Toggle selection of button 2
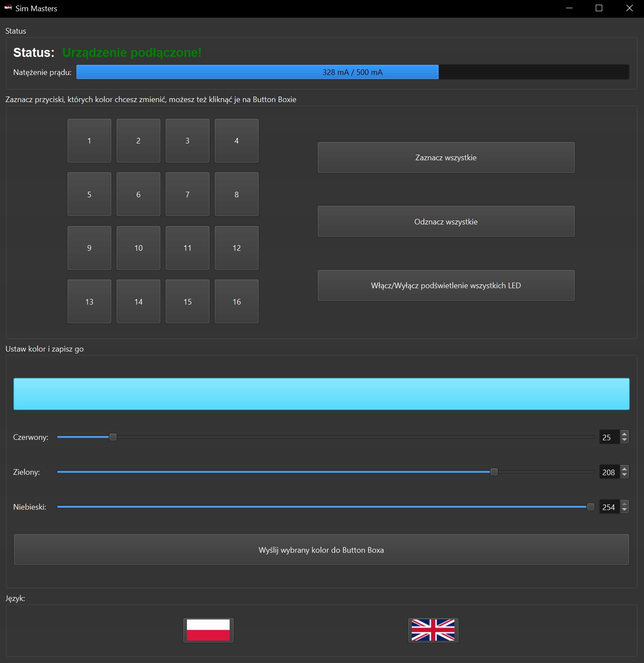The width and height of the screenshot is (644, 663). (138, 141)
